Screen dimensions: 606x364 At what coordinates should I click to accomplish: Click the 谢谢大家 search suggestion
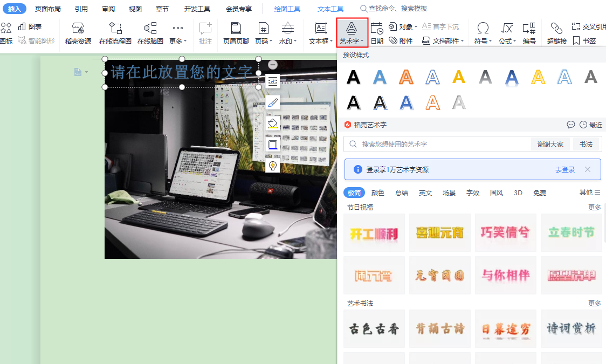click(550, 144)
